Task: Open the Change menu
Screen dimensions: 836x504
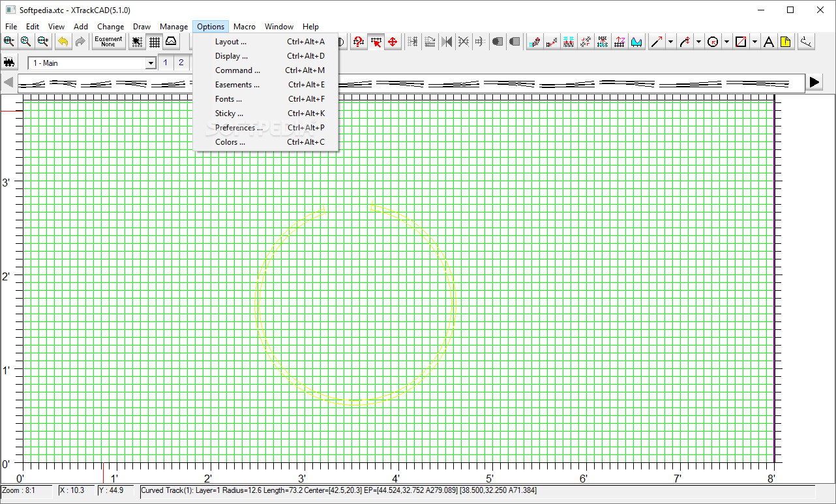Action: [x=111, y=27]
